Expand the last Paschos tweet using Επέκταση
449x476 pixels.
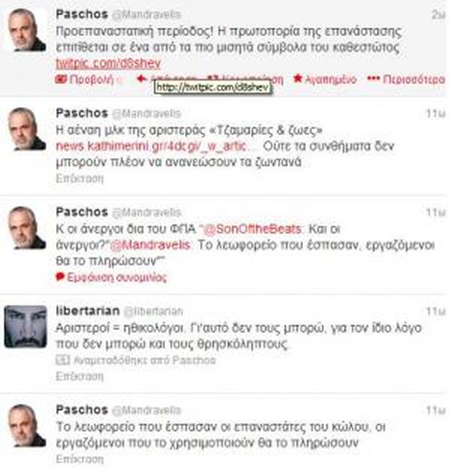pos(79,459)
